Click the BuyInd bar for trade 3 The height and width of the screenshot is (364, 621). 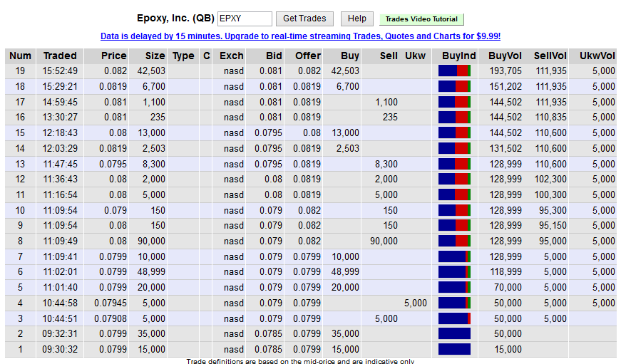click(454, 318)
